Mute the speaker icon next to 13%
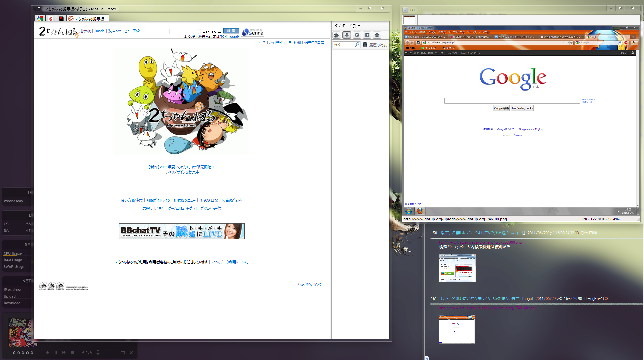This screenshot has width=644, height=360. pos(83,352)
